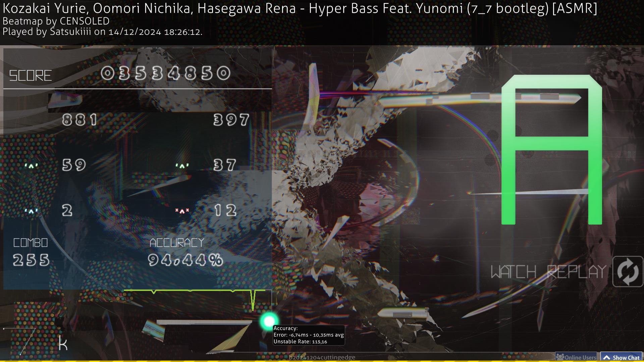Open the Show Chat panel

(x=622, y=358)
